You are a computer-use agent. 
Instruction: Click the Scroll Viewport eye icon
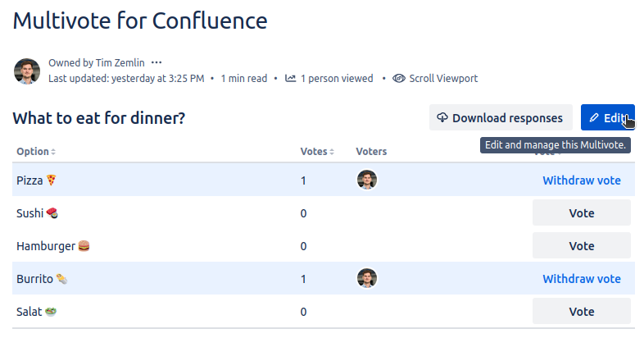[x=399, y=79]
